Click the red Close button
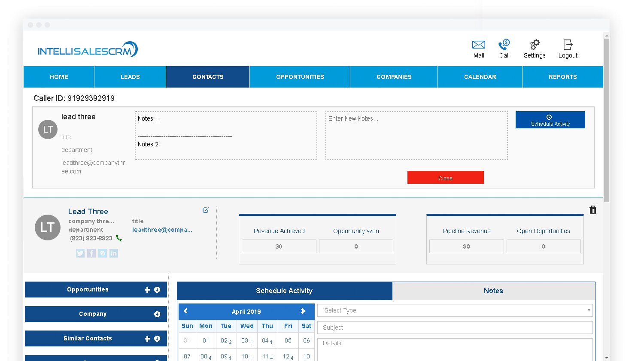Screen dimensions: 644x361 coord(445,178)
